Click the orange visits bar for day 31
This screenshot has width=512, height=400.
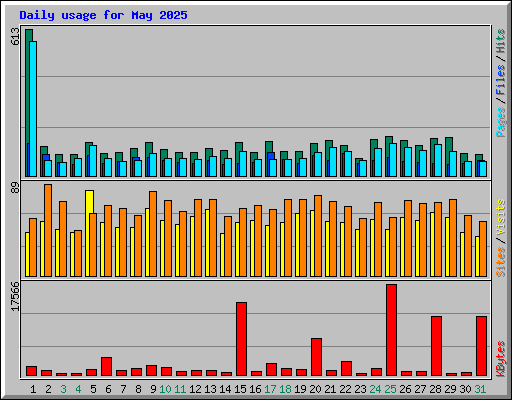tap(483, 249)
